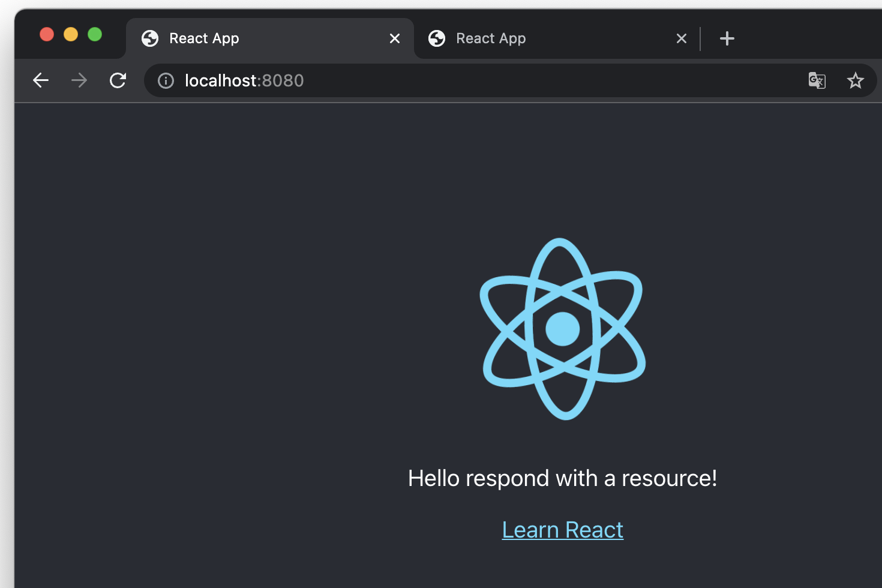View site information icon in address bar
882x588 pixels.
(166, 80)
